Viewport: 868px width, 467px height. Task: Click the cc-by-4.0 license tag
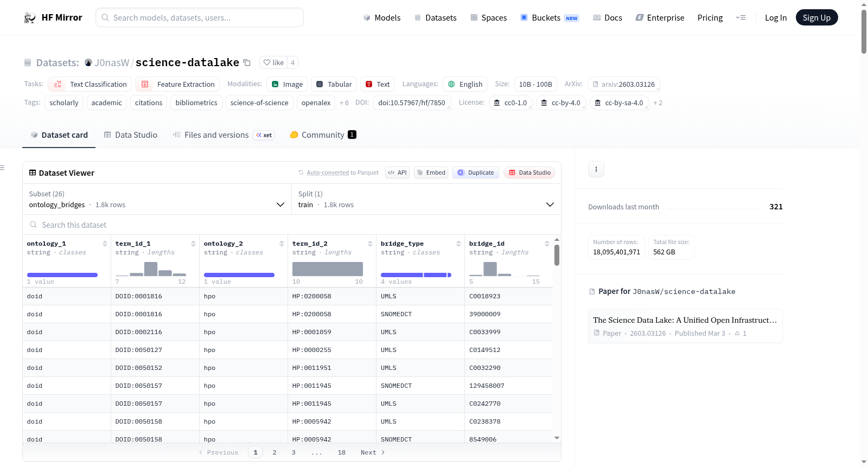561,103
